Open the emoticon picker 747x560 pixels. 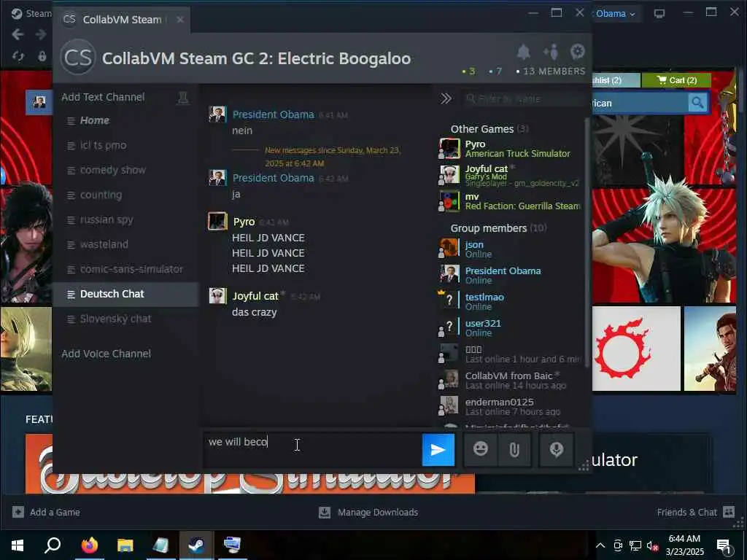(481, 449)
